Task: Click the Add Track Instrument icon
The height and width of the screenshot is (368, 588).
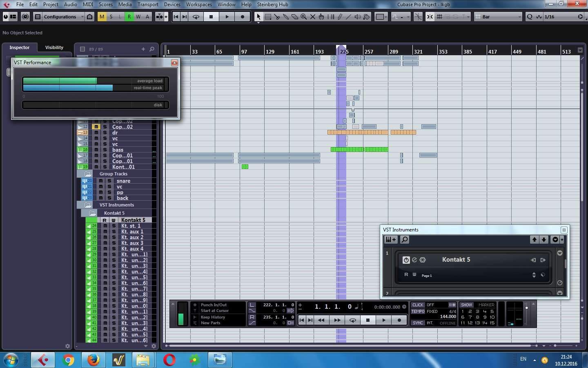Action: [x=391, y=240]
